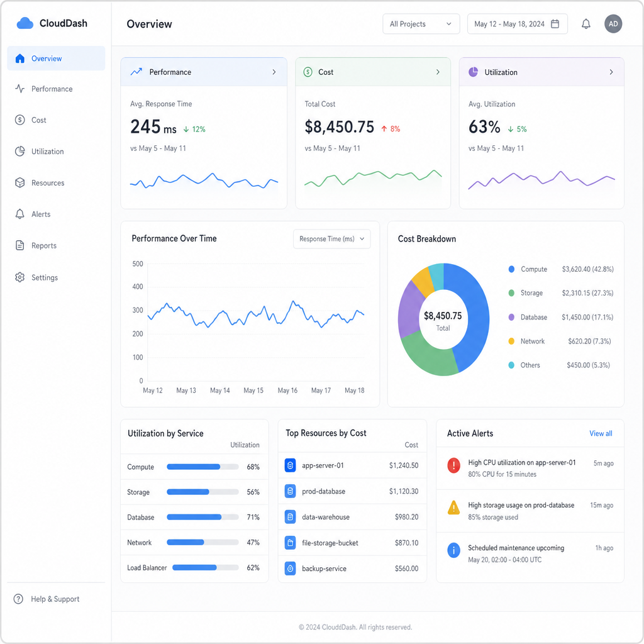This screenshot has height=644, width=644.
Task: Click the Utilization card pie icon
Action: (x=473, y=72)
